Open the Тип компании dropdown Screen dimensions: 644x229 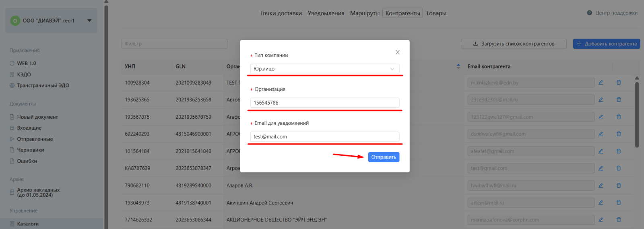(x=324, y=69)
